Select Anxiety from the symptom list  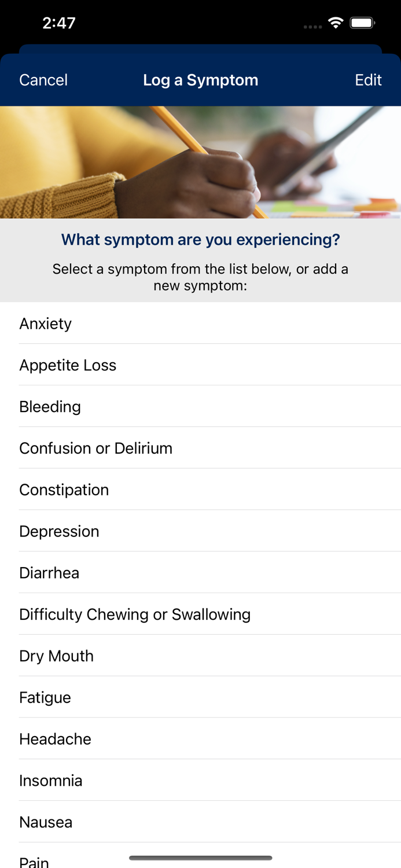point(46,323)
